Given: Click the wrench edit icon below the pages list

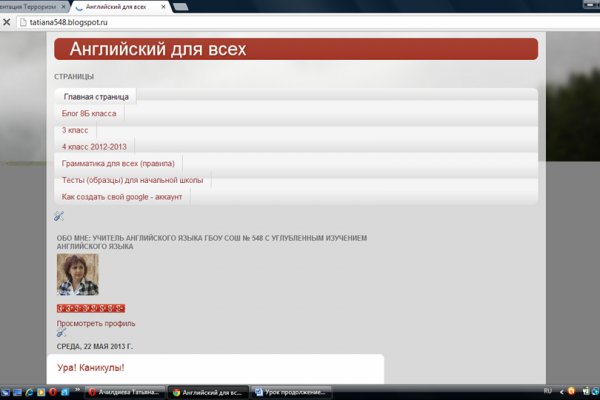Looking at the screenshot, I should pos(59,216).
